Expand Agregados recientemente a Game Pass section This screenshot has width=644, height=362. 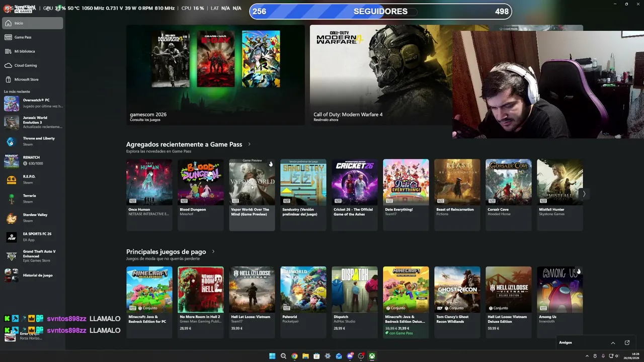tap(249, 144)
